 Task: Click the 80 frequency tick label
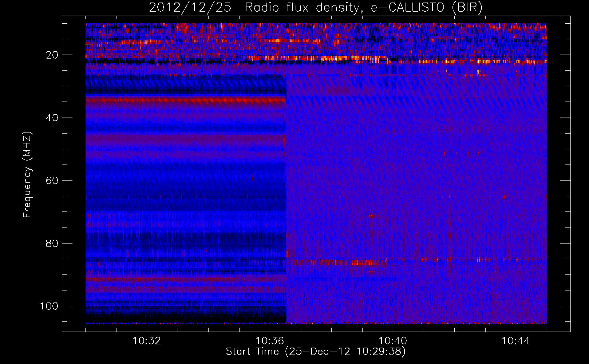click(x=52, y=243)
